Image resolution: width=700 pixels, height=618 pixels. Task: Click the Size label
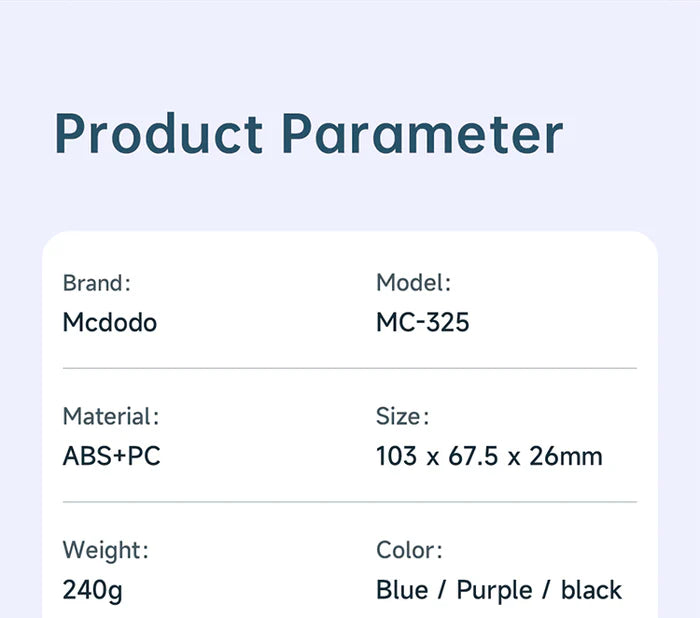pos(402,416)
